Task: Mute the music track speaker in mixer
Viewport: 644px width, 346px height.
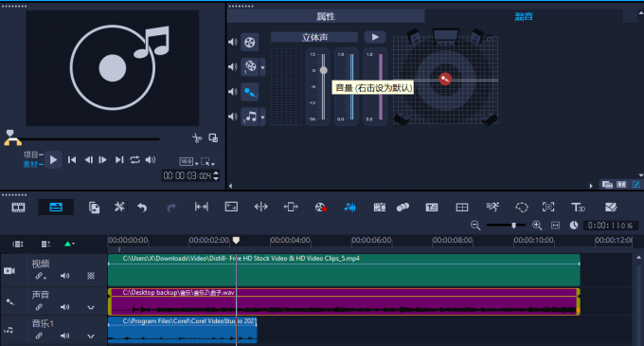Action: 233,117
